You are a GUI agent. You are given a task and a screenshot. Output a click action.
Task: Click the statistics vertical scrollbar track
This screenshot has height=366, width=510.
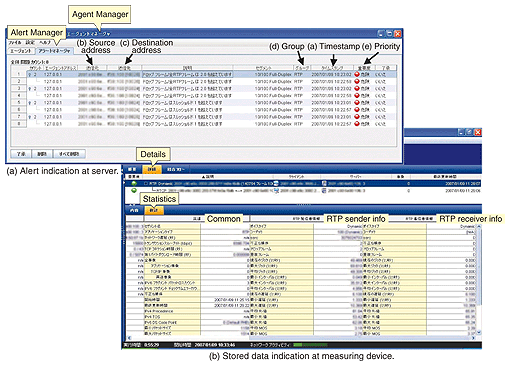[x=479, y=279]
